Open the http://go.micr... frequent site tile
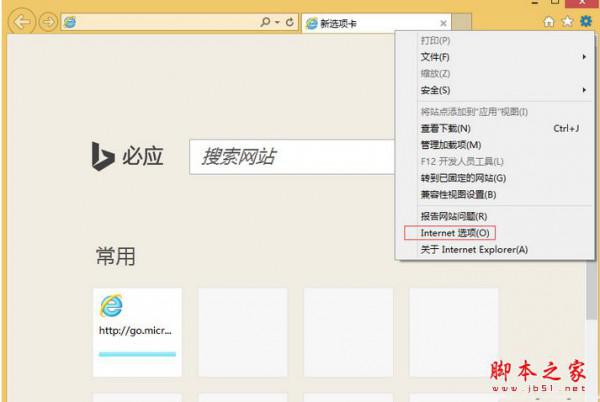 [x=137, y=332]
